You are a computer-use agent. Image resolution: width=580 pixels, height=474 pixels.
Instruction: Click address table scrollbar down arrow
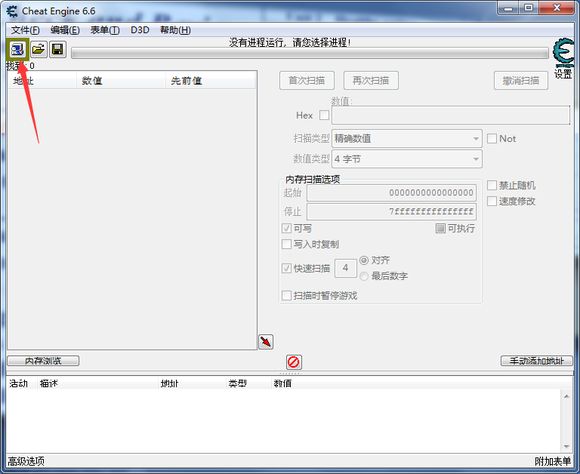(x=566, y=446)
